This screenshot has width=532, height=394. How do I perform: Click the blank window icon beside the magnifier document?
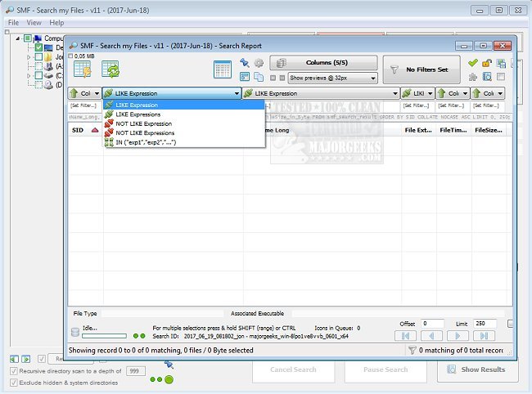coord(501,77)
